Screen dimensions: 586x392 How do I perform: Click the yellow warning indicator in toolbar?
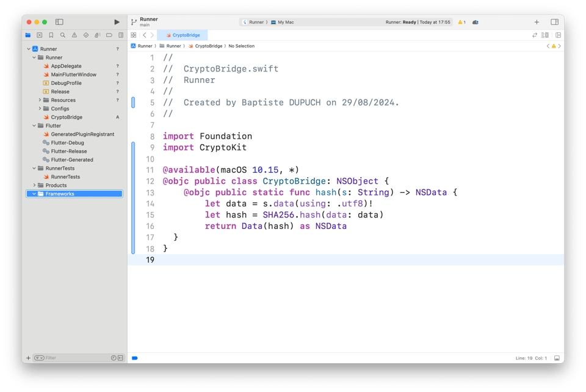point(461,22)
